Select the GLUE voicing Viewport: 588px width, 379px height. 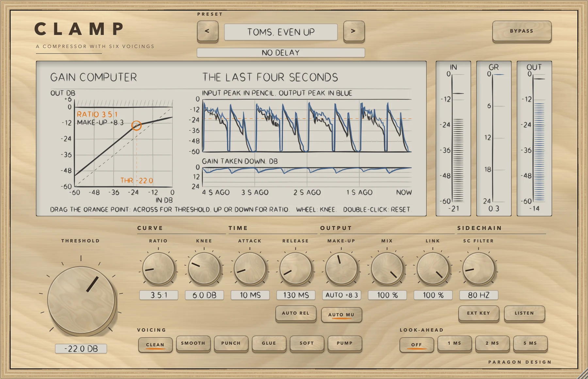click(269, 344)
